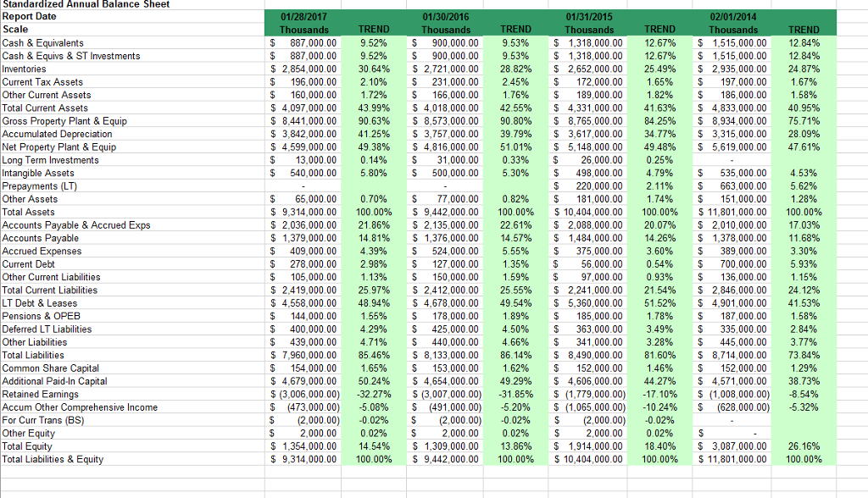This screenshot has height=498, width=868.
Task: Select the Total Liabilities & Equity row label
Action: [53, 459]
